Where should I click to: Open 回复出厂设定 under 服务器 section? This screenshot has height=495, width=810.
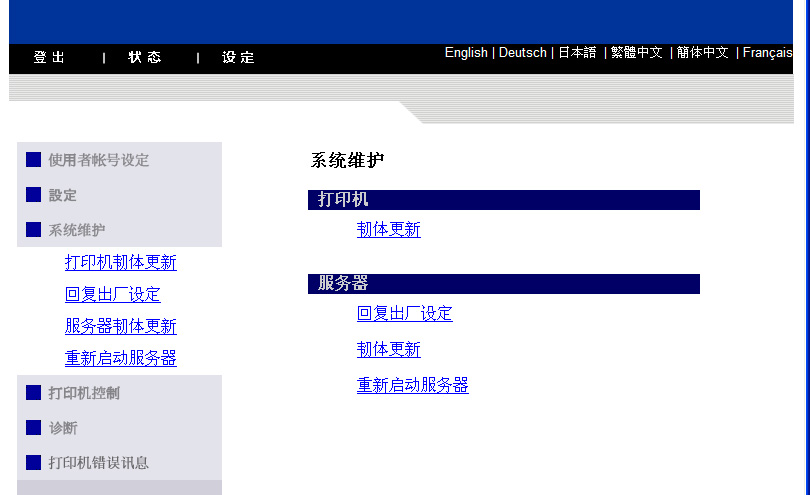tap(404, 314)
